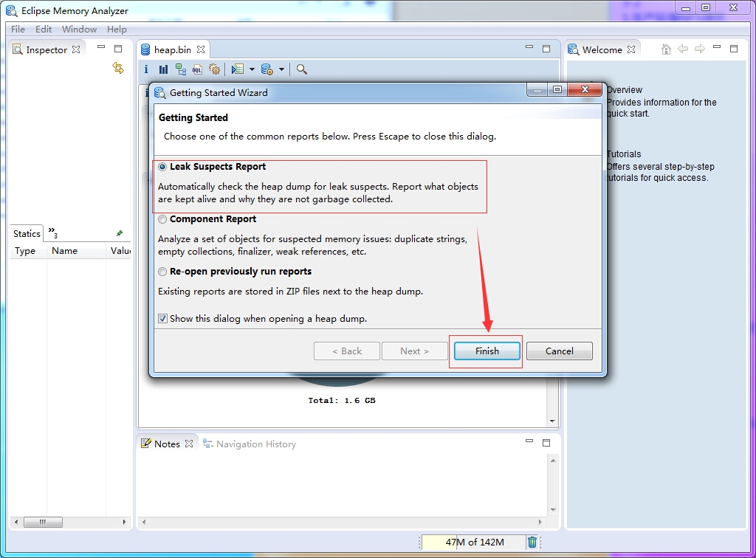Open the Window menu
This screenshot has height=558, width=756.
79,30
